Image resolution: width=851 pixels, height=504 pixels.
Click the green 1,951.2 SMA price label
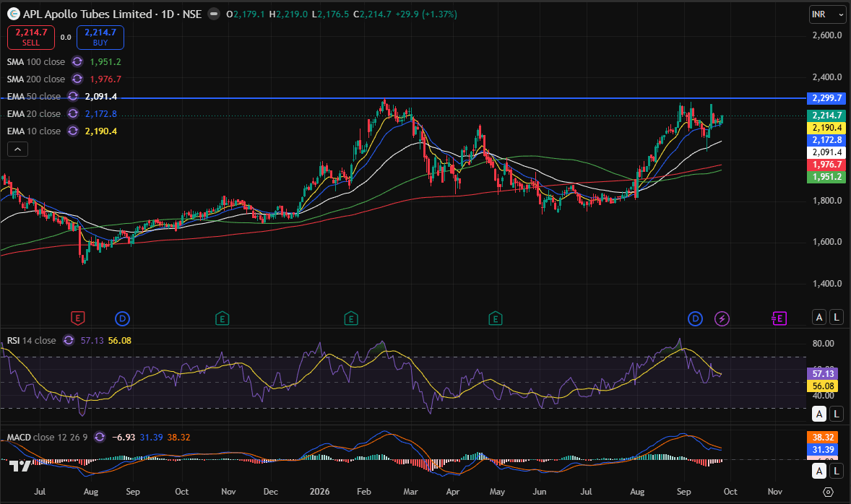click(826, 177)
